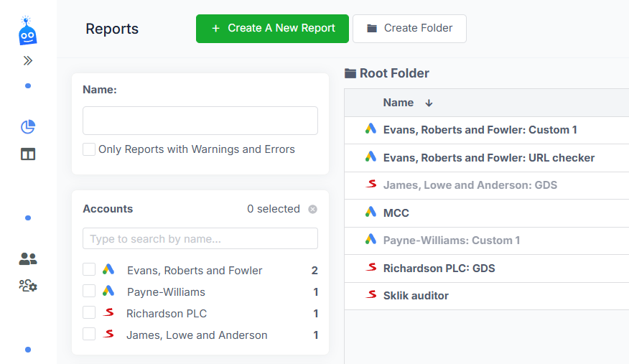This screenshot has width=629, height=364.
Task: Open the dashboard columns layout icon
Action: click(28, 154)
